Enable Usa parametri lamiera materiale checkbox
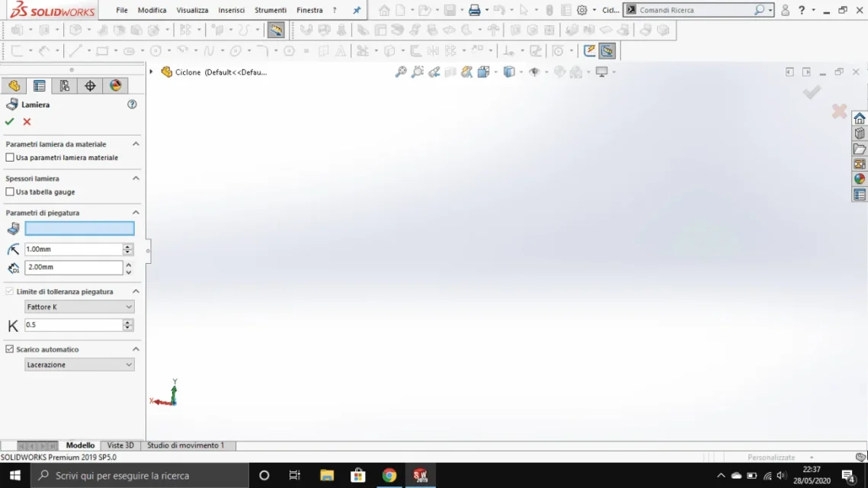 pos(10,158)
